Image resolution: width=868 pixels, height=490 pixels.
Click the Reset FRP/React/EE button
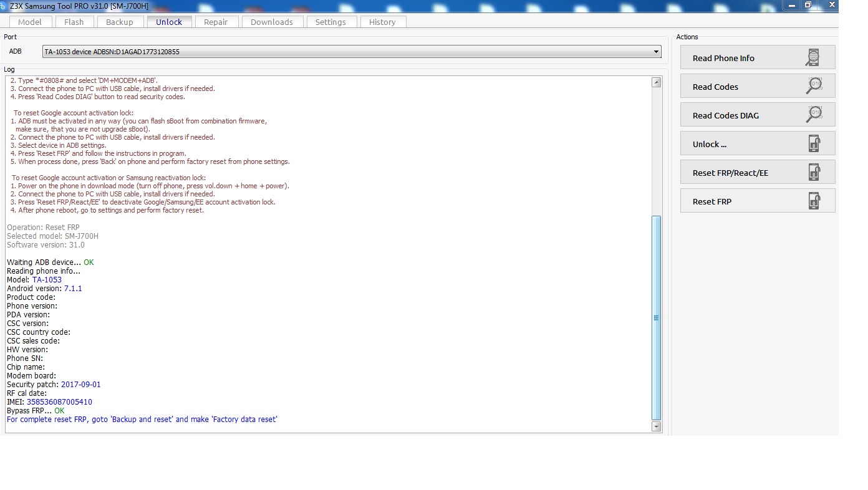click(758, 173)
